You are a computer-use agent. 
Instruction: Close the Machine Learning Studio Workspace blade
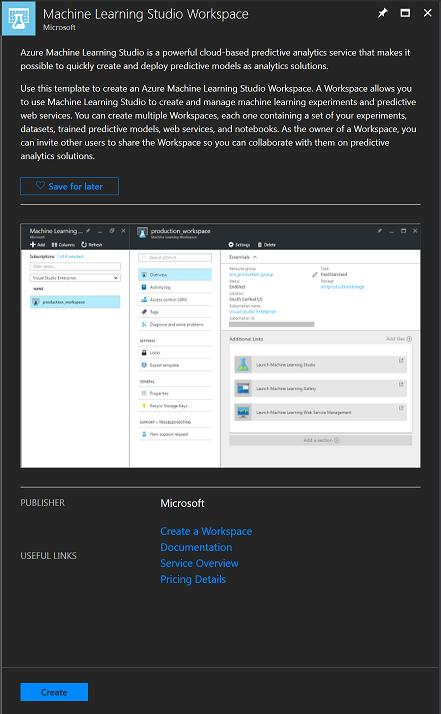coord(427,13)
